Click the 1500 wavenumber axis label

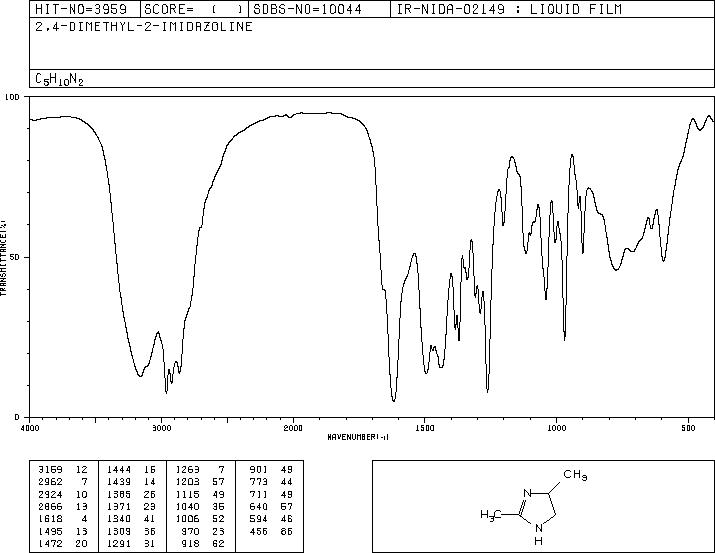point(425,428)
